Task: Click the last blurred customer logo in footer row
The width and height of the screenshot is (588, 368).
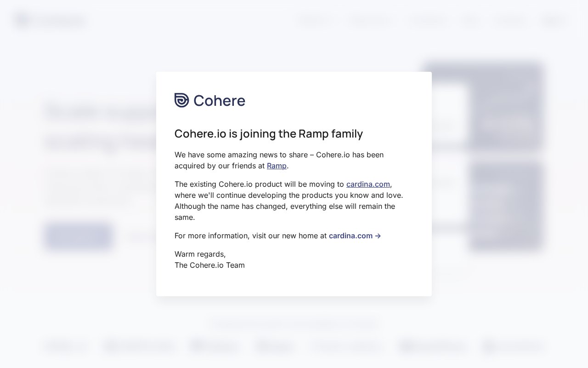Action: pyautogui.click(x=513, y=346)
